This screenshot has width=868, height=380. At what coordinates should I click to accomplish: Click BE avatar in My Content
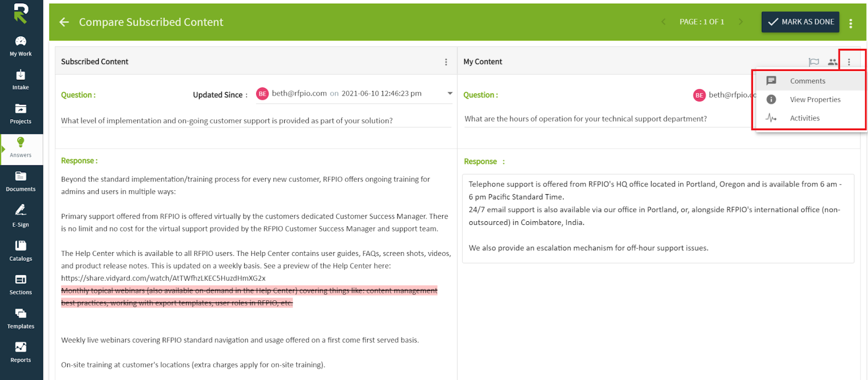click(699, 95)
